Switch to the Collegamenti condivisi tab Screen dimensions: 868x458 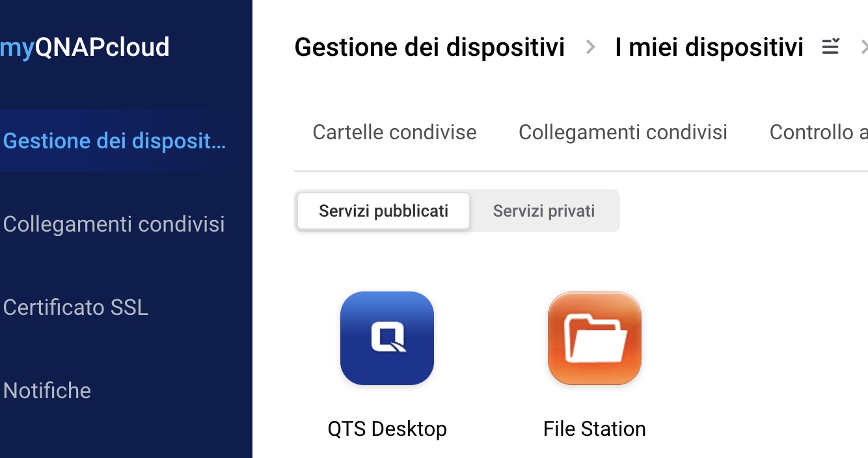tap(623, 132)
